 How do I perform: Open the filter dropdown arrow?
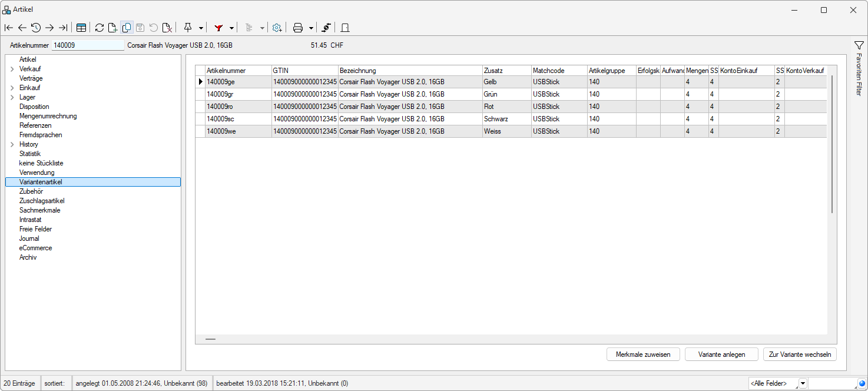tap(231, 28)
